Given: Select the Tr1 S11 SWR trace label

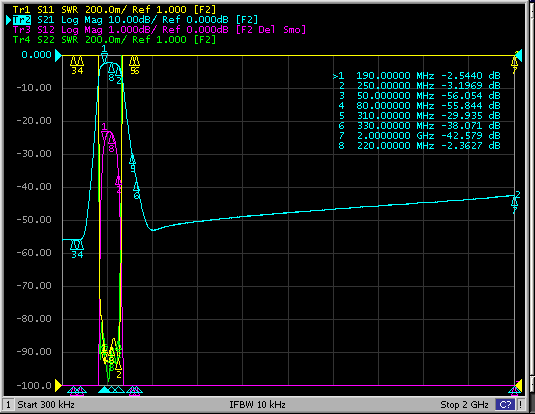Looking at the screenshot, I should click(114, 10).
